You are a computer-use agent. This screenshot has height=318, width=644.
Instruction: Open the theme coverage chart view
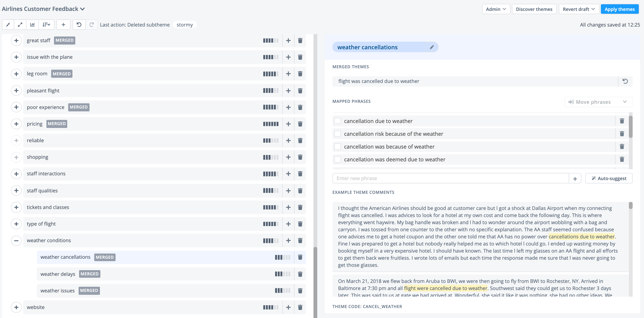tap(32, 24)
